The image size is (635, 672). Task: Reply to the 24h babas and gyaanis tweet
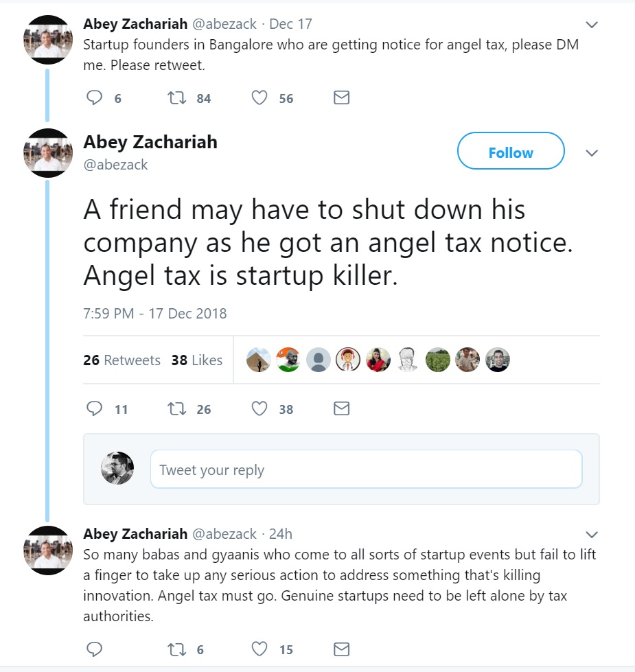pos(95,649)
